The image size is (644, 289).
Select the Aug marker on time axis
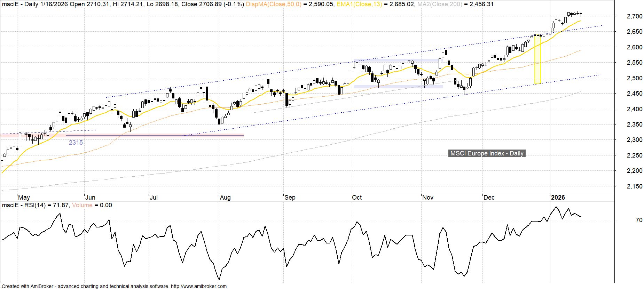click(225, 198)
